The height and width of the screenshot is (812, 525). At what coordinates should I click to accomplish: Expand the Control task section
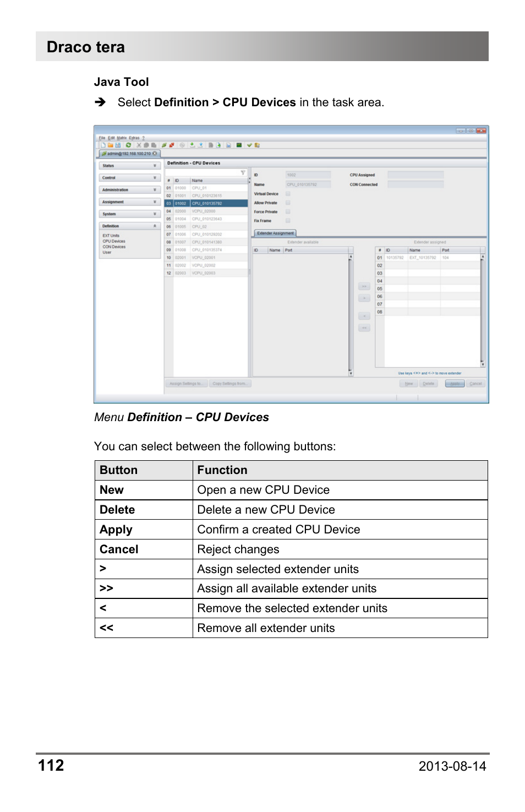coord(129,178)
